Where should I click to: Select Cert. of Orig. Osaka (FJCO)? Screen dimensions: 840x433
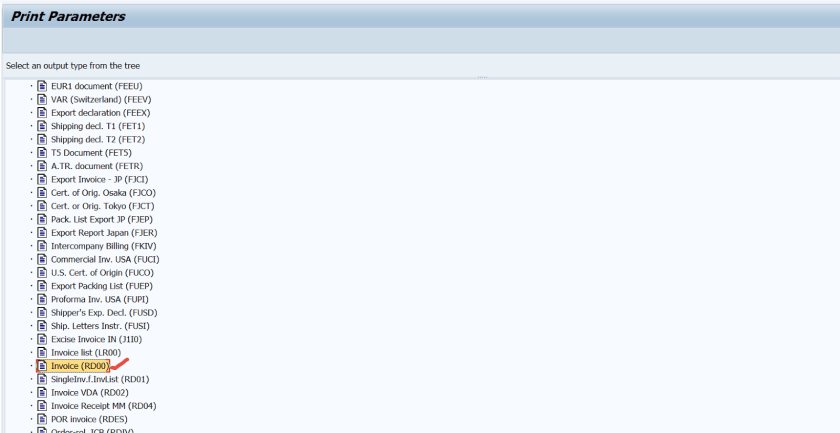coord(103,192)
